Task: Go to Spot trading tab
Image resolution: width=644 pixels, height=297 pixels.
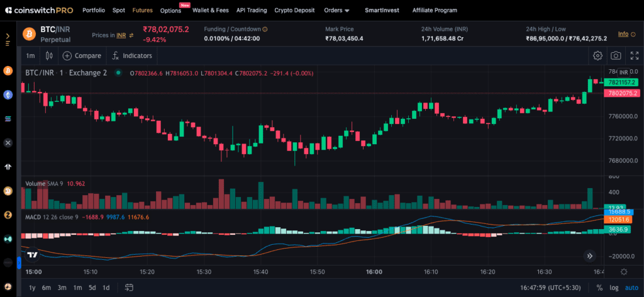Action: 119,10
